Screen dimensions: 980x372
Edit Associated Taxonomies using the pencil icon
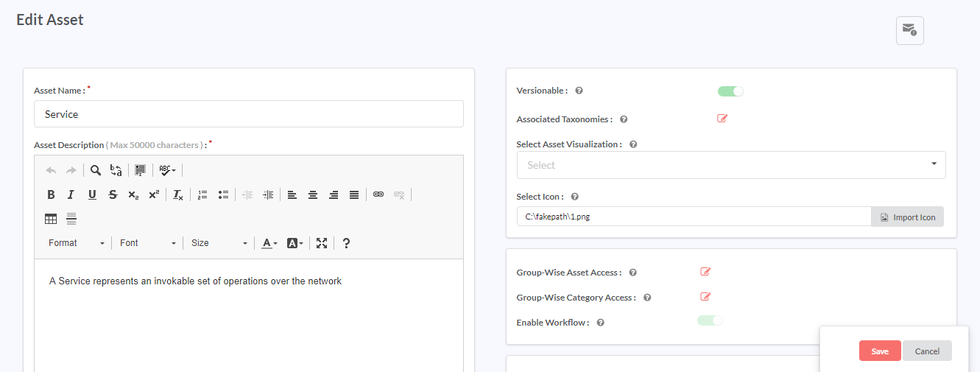pyautogui.click(x=722, y=119)
